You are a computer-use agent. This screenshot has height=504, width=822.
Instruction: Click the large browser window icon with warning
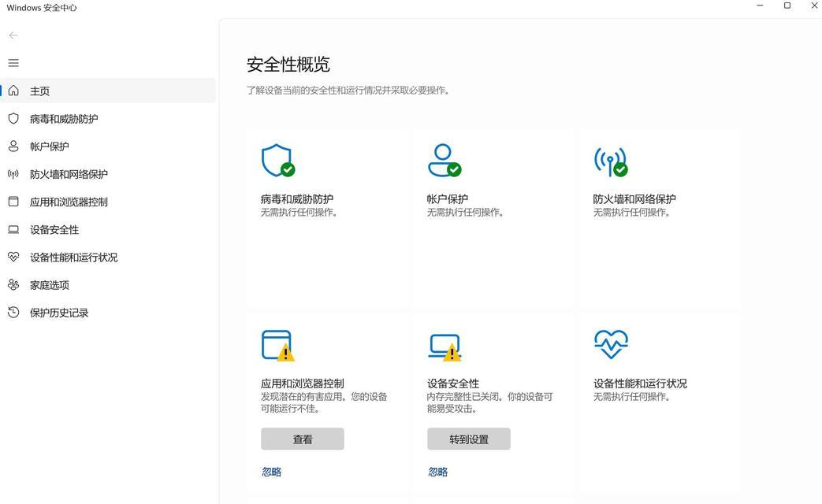pyautogui.click(x=278, y=345)
